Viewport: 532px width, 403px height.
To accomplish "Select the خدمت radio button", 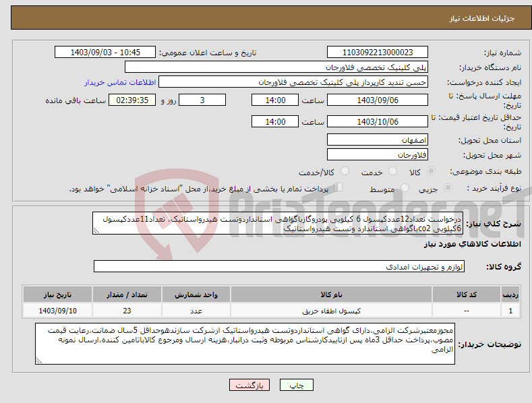I will click(392, 170).
